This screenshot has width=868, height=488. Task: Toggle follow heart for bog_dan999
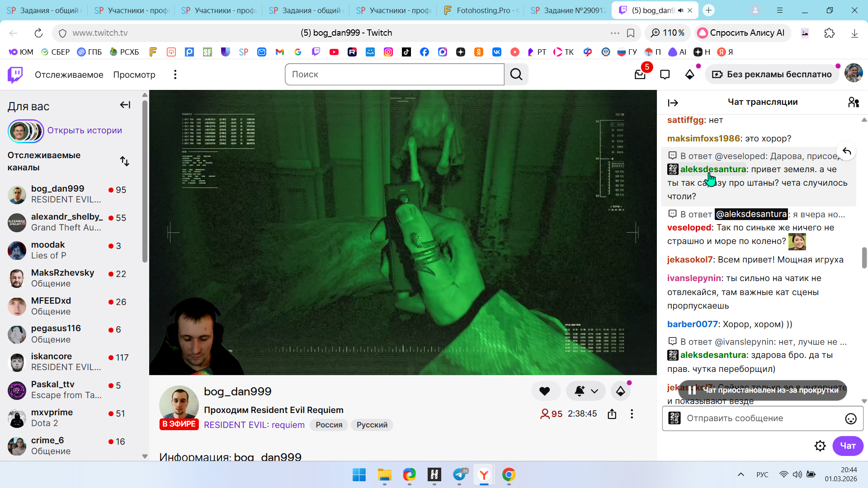pyautogui.click(x=545, y=391)
